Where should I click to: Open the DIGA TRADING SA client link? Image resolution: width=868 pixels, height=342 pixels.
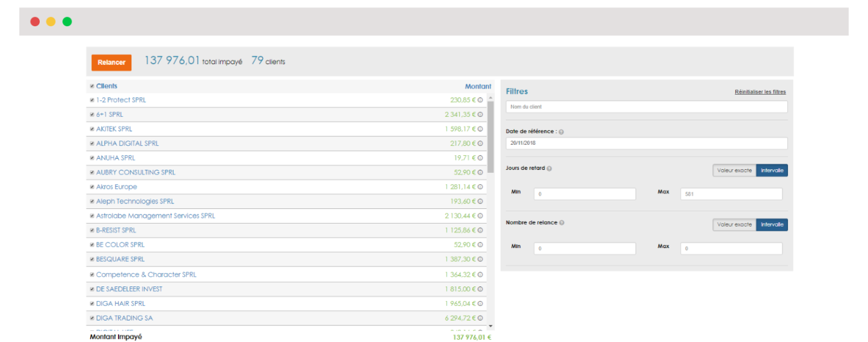coord(125,318)
